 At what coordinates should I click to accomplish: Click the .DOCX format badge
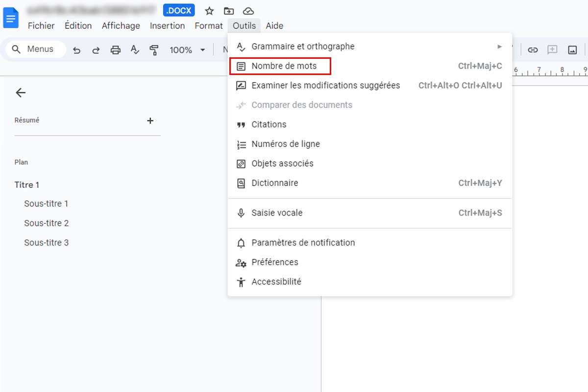[179, 10]
